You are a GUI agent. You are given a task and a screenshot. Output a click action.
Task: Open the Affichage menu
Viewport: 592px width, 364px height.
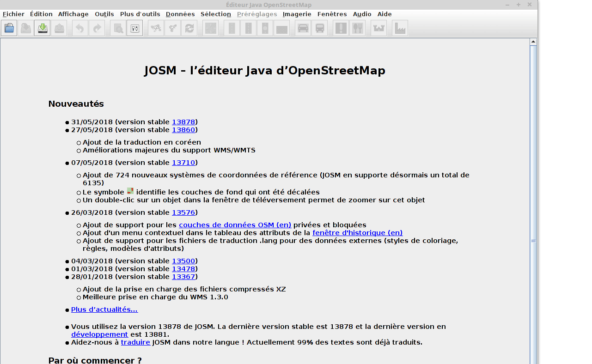pos(73,14)
